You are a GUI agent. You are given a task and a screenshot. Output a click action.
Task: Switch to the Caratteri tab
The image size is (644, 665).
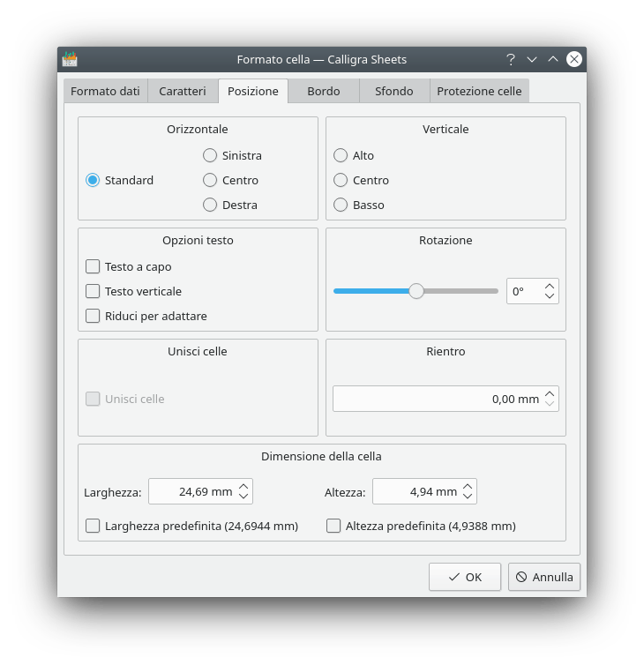[183, 91]
